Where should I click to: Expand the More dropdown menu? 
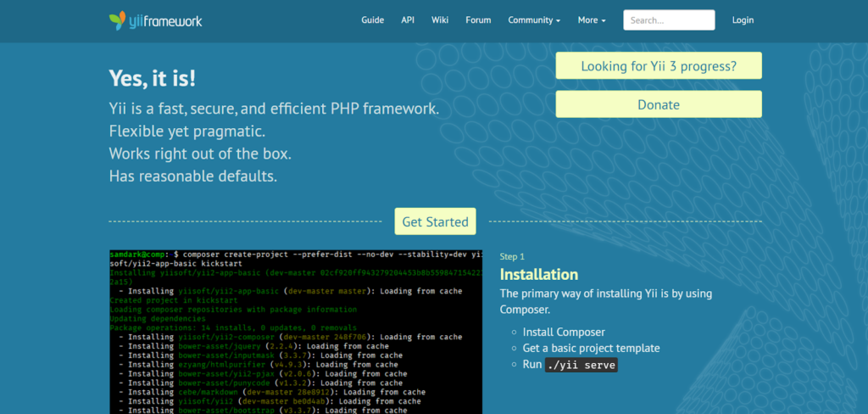click(592, 20)
